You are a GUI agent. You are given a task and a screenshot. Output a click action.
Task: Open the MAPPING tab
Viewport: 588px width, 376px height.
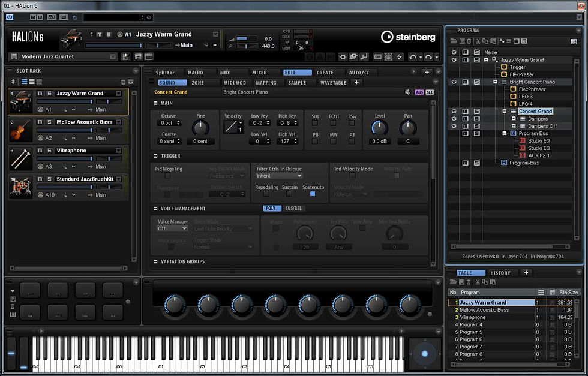(x=266, y=83)
